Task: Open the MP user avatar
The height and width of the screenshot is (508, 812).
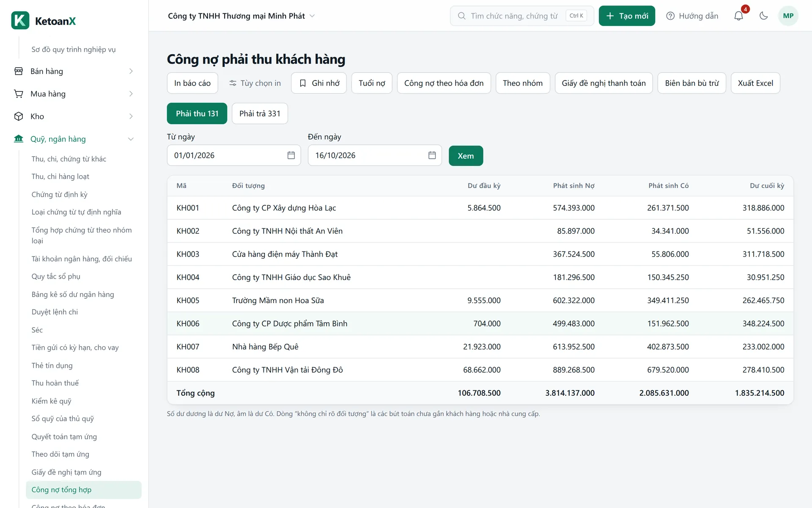Action: (x=788, y=16)
